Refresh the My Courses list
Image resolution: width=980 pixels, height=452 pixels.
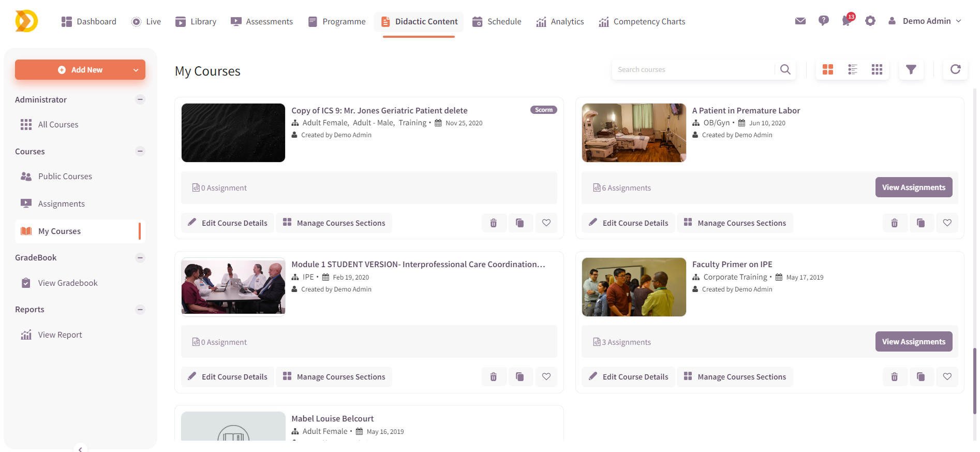coord(955,69)
